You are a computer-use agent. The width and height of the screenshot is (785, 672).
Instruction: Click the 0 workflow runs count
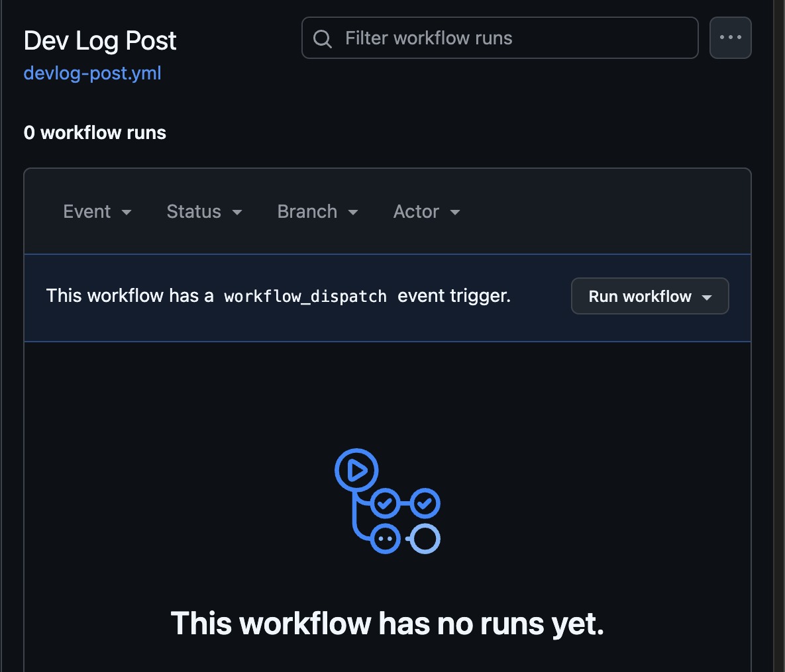(x=95, y=132)
